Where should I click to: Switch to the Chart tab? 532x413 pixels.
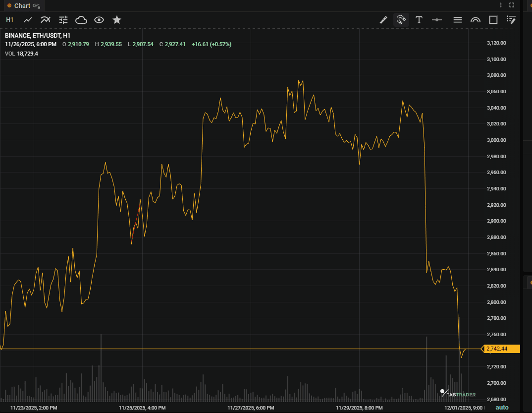[x=22, y=5]
